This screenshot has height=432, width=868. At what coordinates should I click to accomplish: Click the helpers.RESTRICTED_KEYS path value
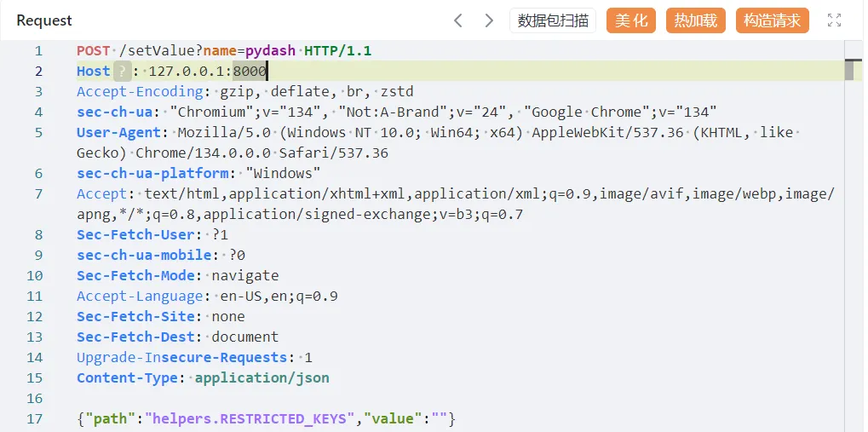[249, 419]
